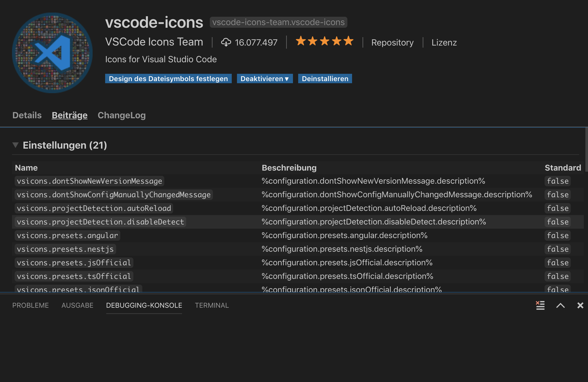
Task: Switch to the Details tab
Action: tap(27, 115)
